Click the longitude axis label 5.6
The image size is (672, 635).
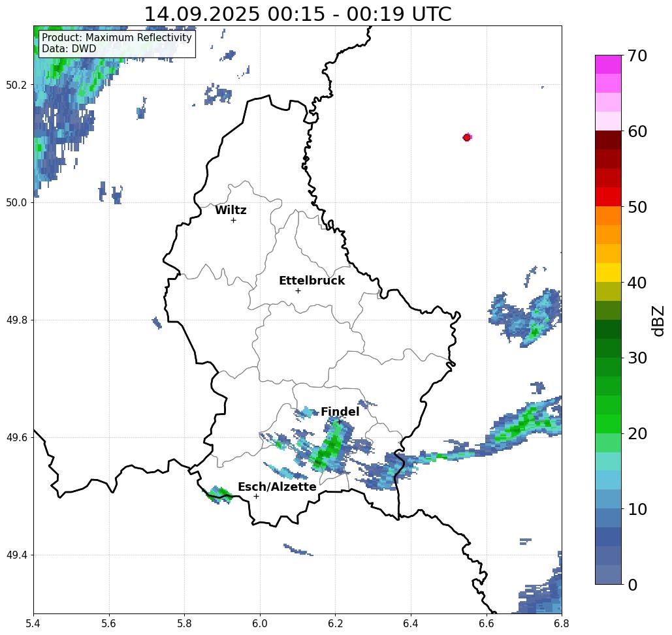[109, 623]
